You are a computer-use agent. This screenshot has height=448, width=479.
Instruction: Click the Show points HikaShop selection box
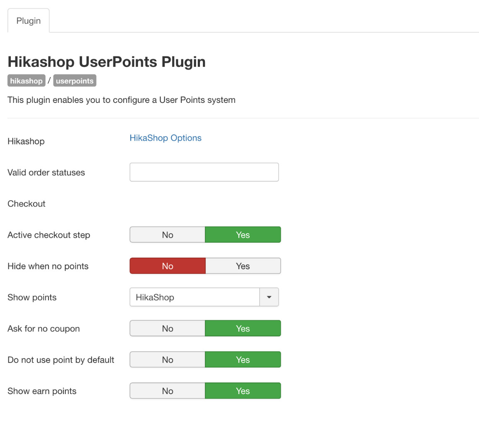tap(195, 297)
